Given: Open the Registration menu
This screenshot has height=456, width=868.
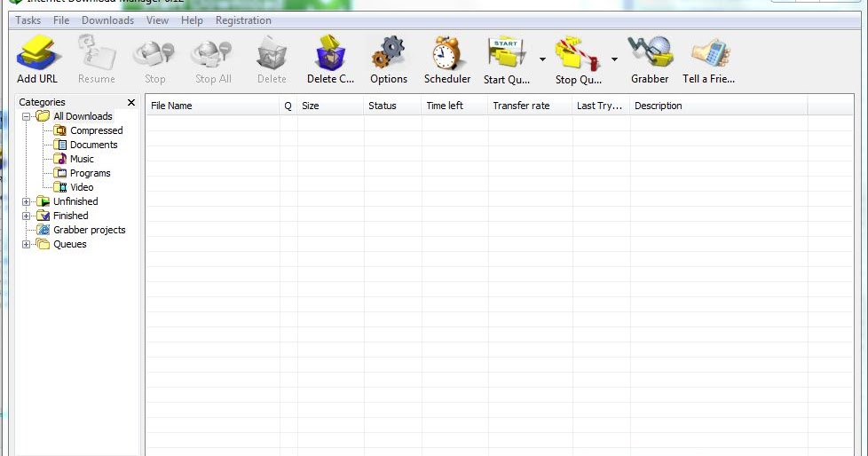Looking at the screenshot, I should coord(243,20).
